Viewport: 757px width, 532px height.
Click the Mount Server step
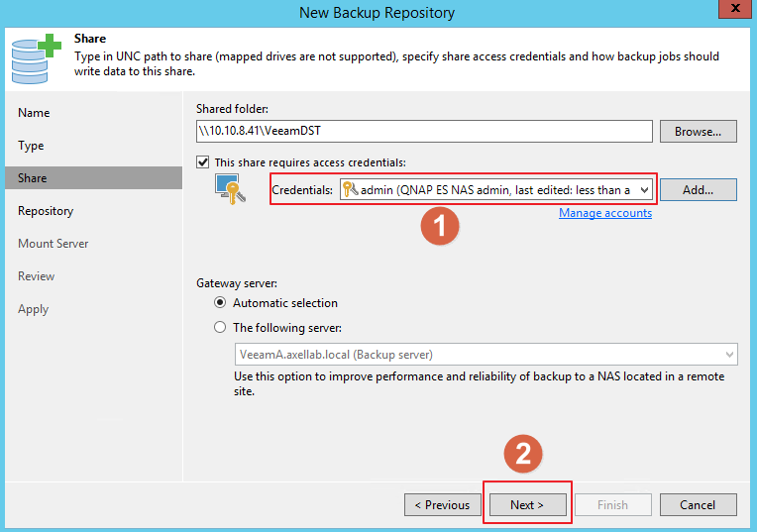point(53,244)
